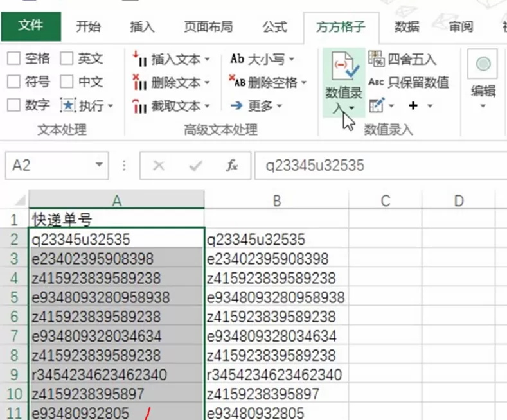
Task: Confirm entry with formula bar checkmark
Action: (x=195, y=166)
